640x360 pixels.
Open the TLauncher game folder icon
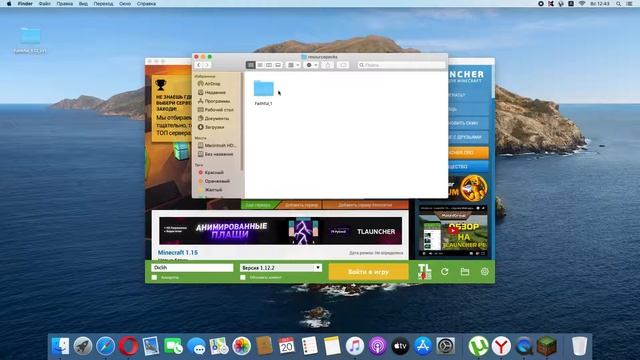pos(464,271)
